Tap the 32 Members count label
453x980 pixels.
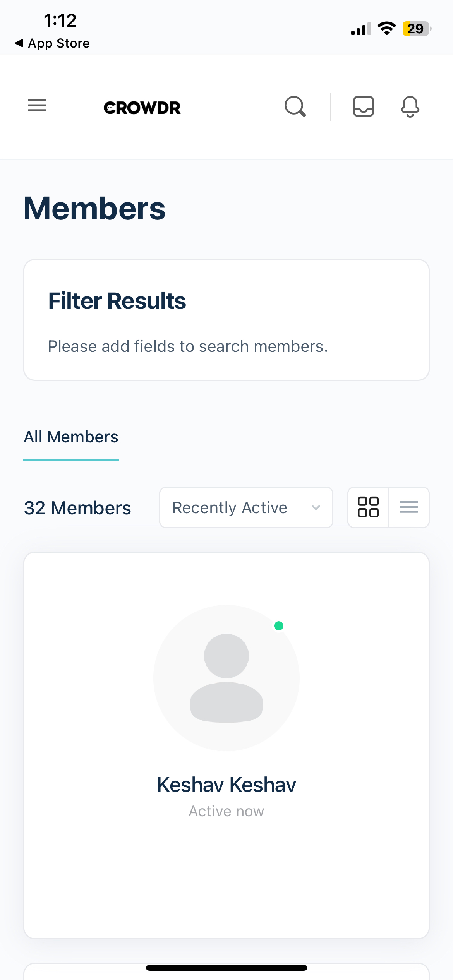(x=77, y=508)
